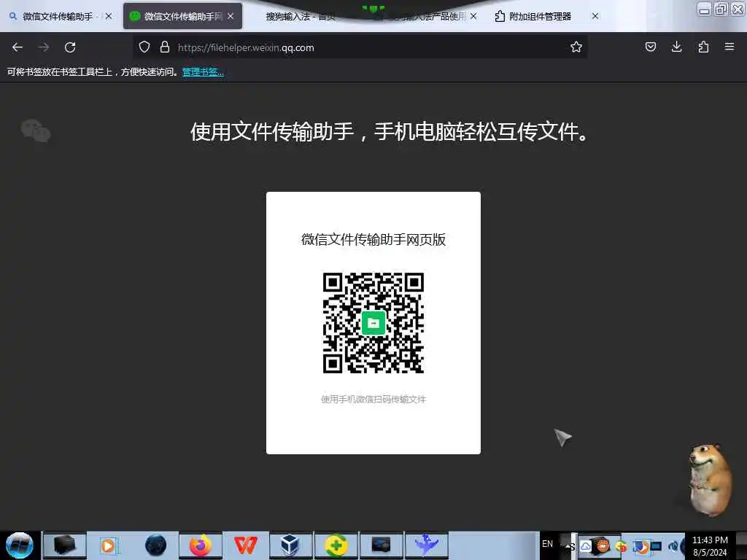Image resolution: width=747 pixels, height=560 pixels.
Task: Close the 搜狗输入法产品使用 tab
Action: pyautogui.click(x=473, y=16)
